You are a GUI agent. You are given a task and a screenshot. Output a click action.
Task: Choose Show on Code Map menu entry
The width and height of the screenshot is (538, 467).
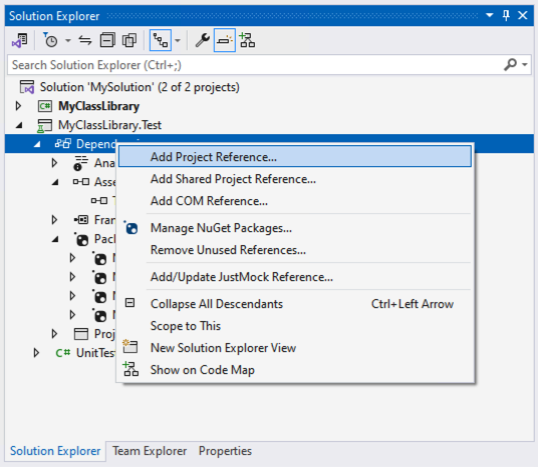coord(295,370)
